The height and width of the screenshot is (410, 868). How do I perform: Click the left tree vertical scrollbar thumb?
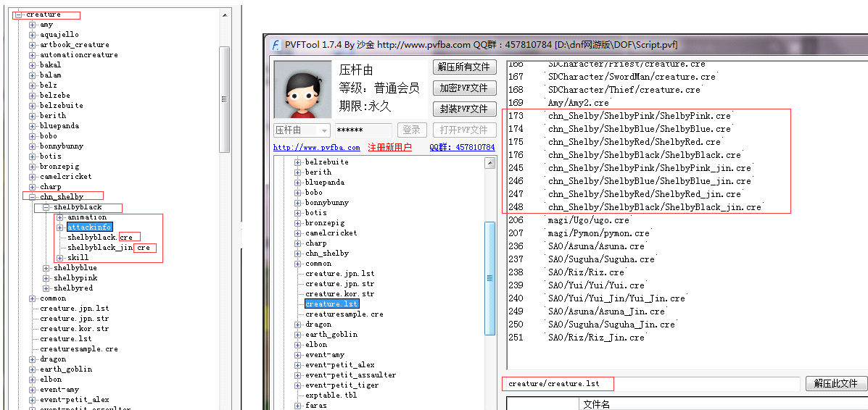224,99
